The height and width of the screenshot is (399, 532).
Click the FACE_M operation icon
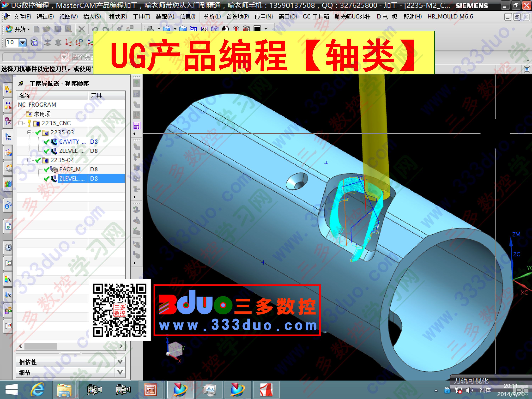point(54,169)
